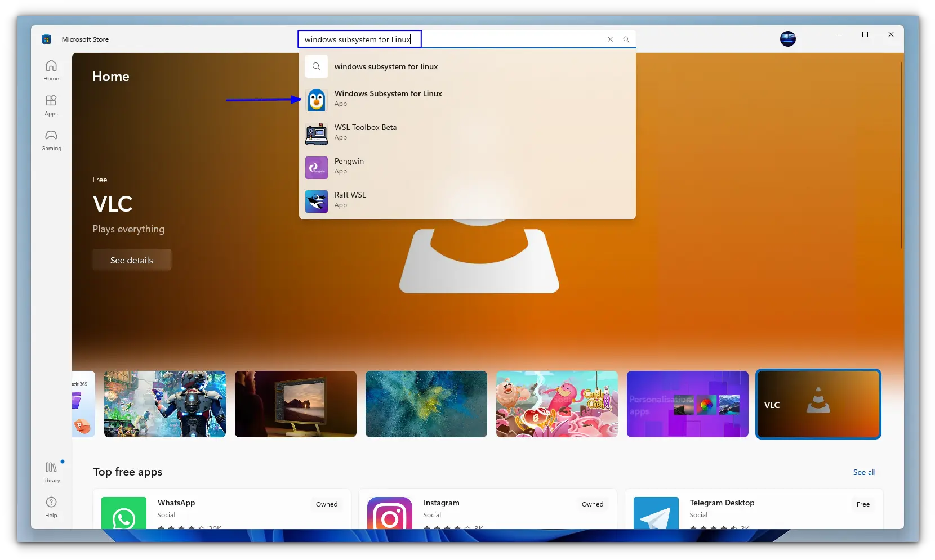Click the Raft WSL orca icon
The height and width of the screenshot is (560, 935).
(x=317, y=201)
